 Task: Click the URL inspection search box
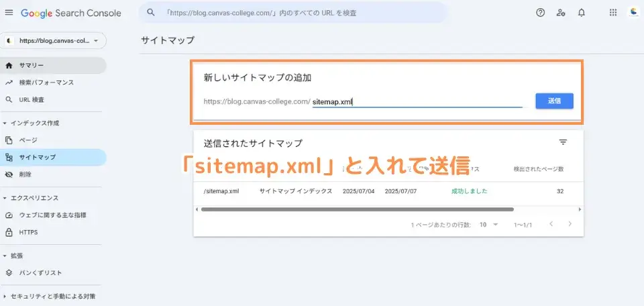click(293, 13)
